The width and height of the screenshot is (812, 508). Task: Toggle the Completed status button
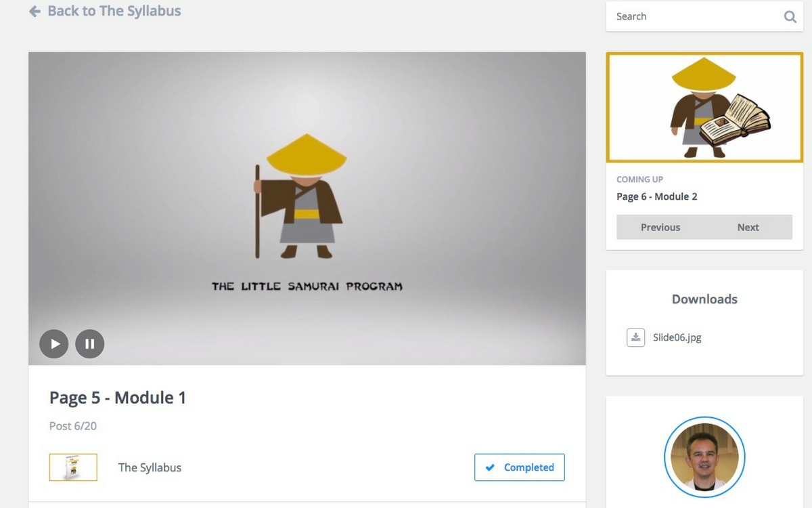520,467
